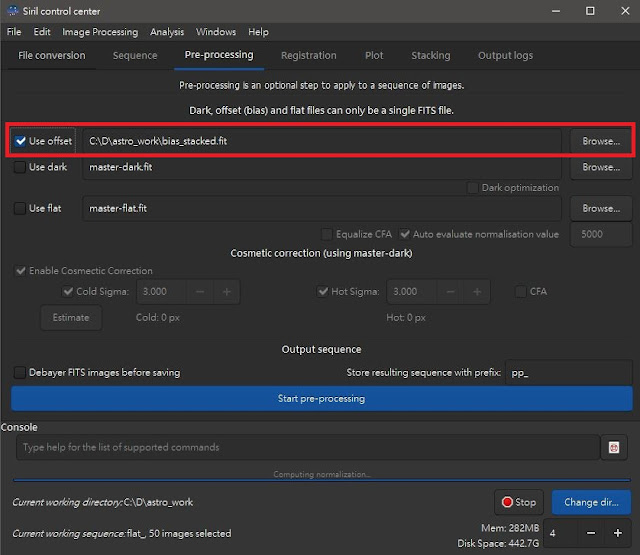The width and height of the screenshot is (640, 555).
Task: Toggle the CFA checkbox in cosmetic correction
Action: click(x=521, y=291)
